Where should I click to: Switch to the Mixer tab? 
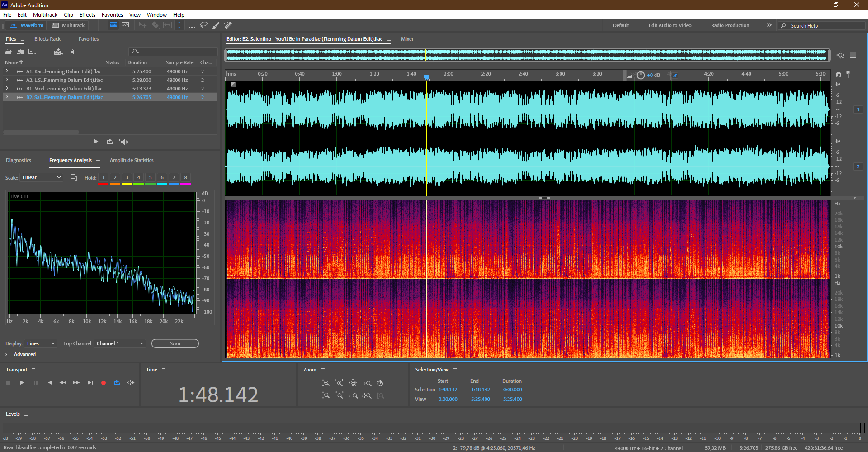click(407, 39)
